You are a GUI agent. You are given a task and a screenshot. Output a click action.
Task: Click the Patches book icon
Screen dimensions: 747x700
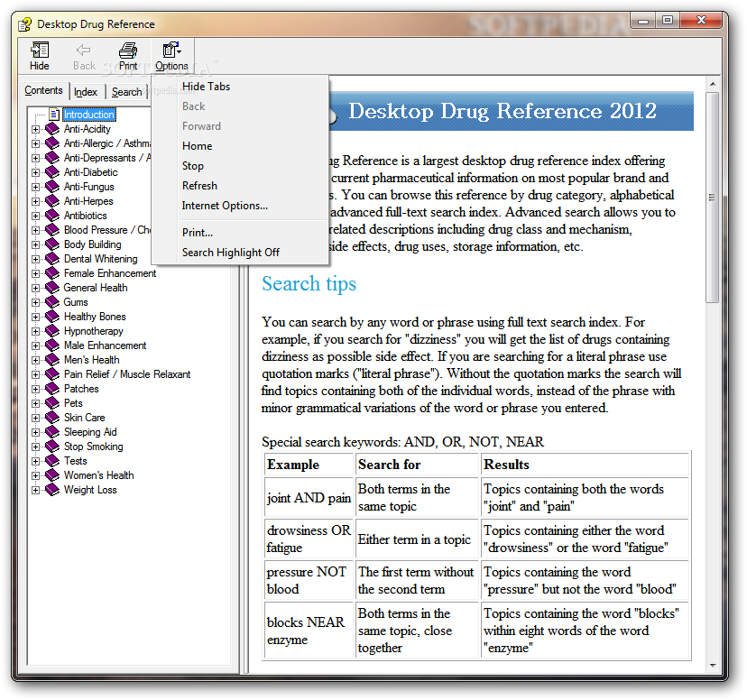52,389
